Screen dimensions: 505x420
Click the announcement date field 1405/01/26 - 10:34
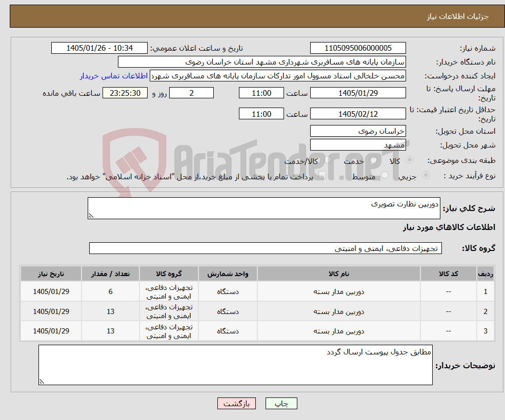point(99,48)
